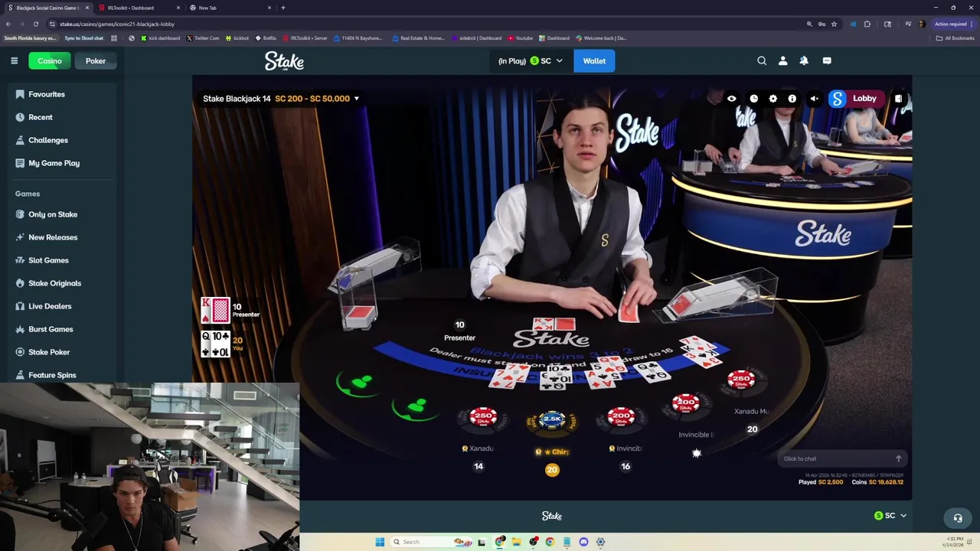Image resolution: width=980 pixels, height=551 pixels.
Task: Open the BotRix bookmark
Action: (266, 37)
